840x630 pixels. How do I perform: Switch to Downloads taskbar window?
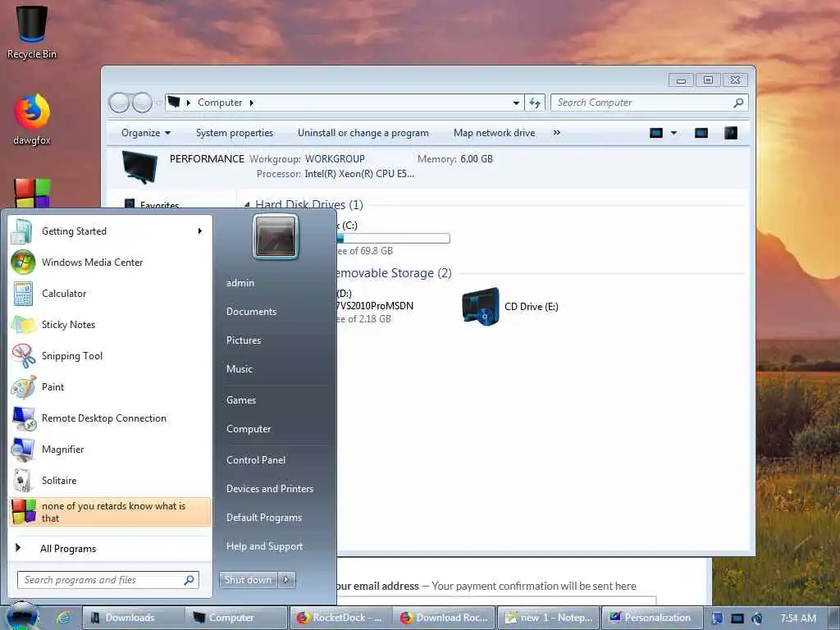(x=133, y=618)
